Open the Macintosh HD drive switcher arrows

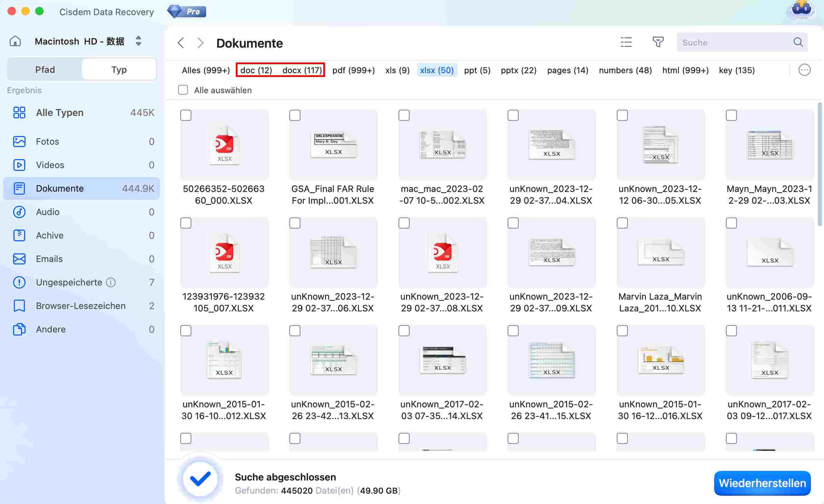tap(138, 41)
